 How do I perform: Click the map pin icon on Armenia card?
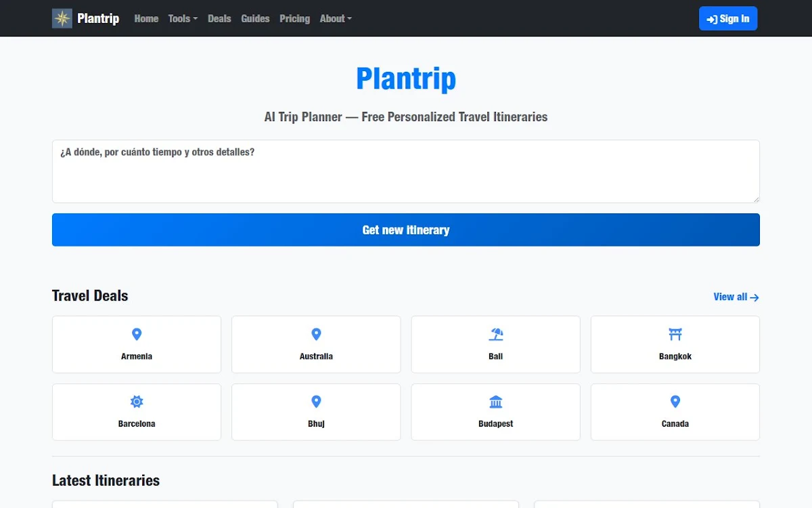tap(137, 334)
